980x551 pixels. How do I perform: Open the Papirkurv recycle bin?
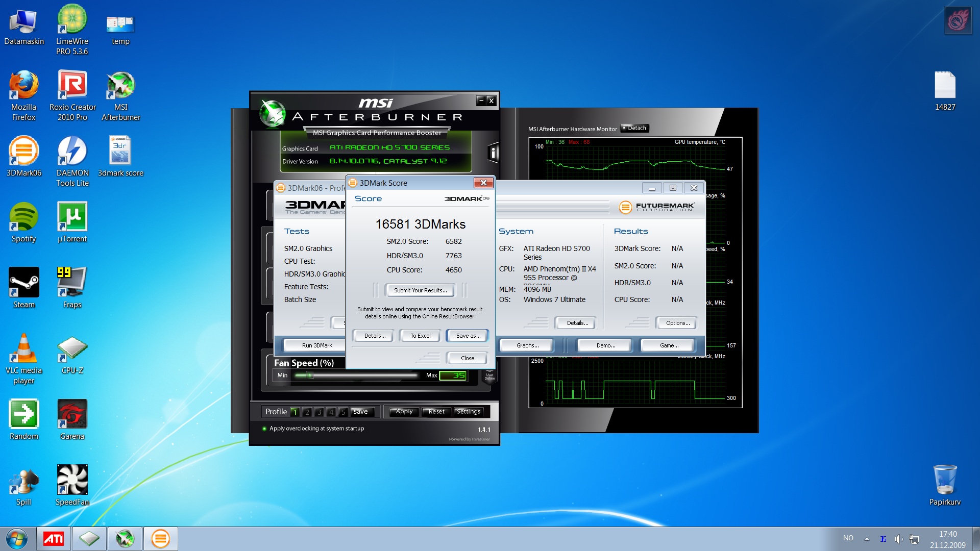(945, 486)
